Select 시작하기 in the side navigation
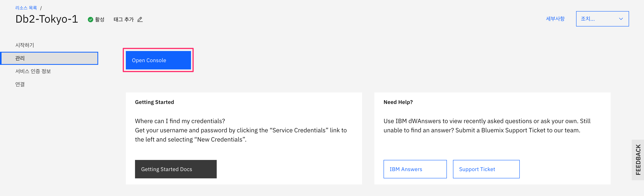 tap(25, 45)
